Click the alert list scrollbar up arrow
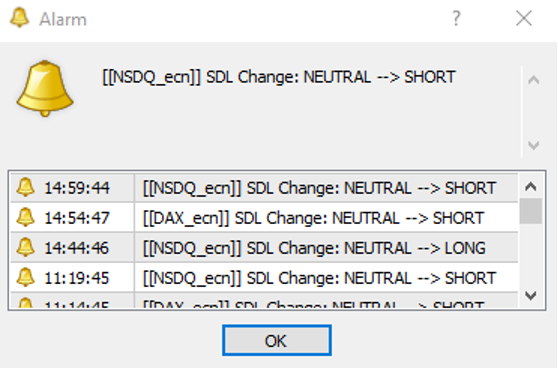This screenshot has height=368, width=558. click(531, 186)
